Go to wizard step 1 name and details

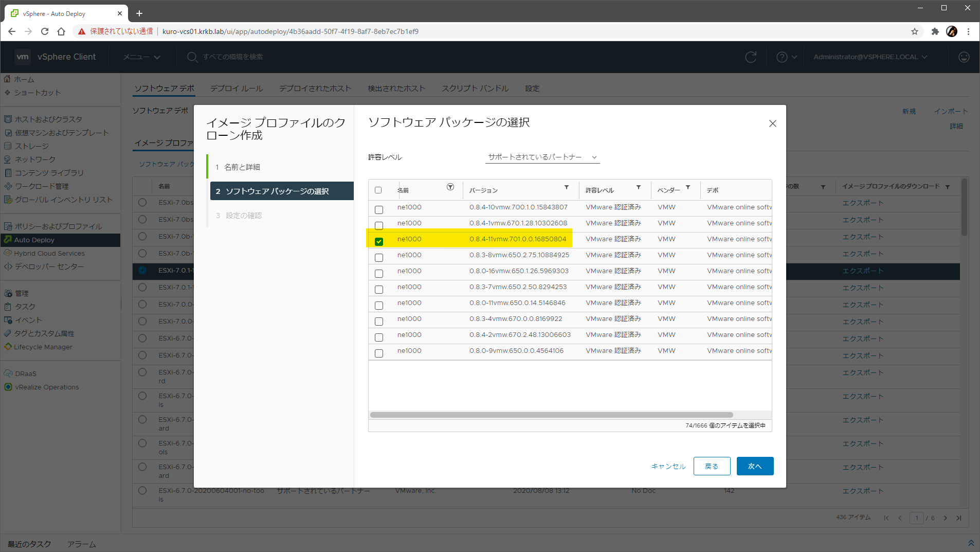click(x=242, y=167)
